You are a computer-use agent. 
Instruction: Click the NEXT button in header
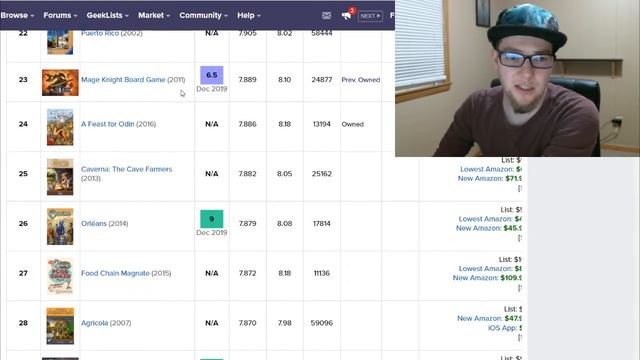[x=370, y=16]
